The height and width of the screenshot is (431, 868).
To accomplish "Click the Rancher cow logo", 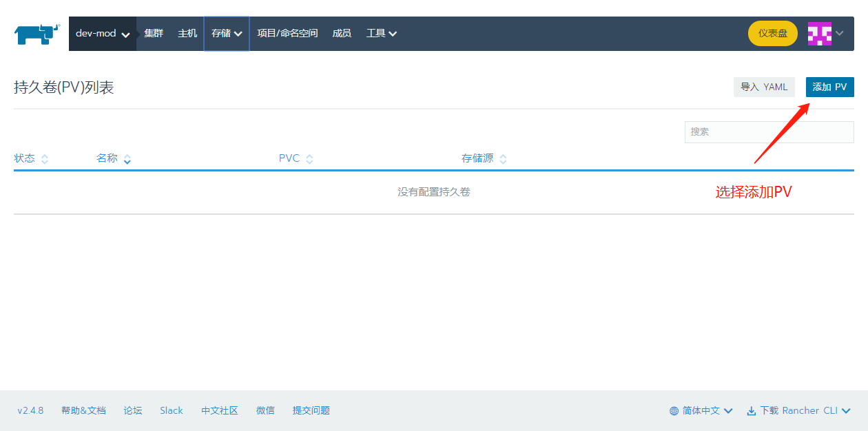I will pos(36,32).
